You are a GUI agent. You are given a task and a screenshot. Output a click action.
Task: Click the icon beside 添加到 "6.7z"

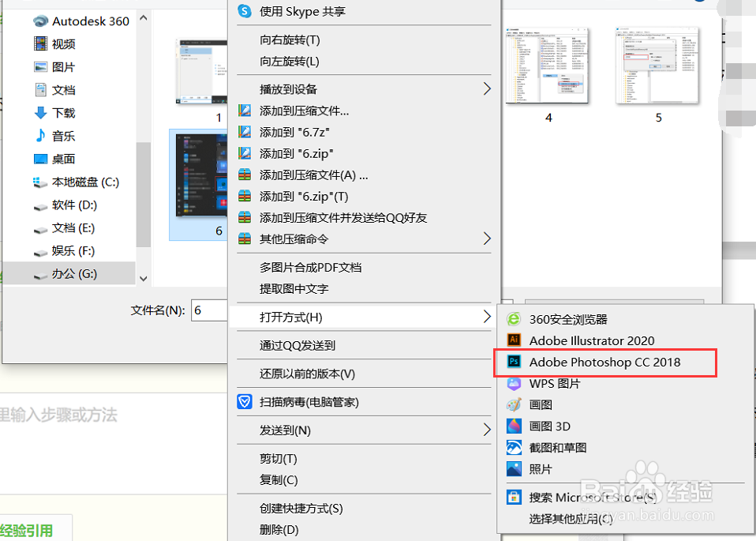245,132
